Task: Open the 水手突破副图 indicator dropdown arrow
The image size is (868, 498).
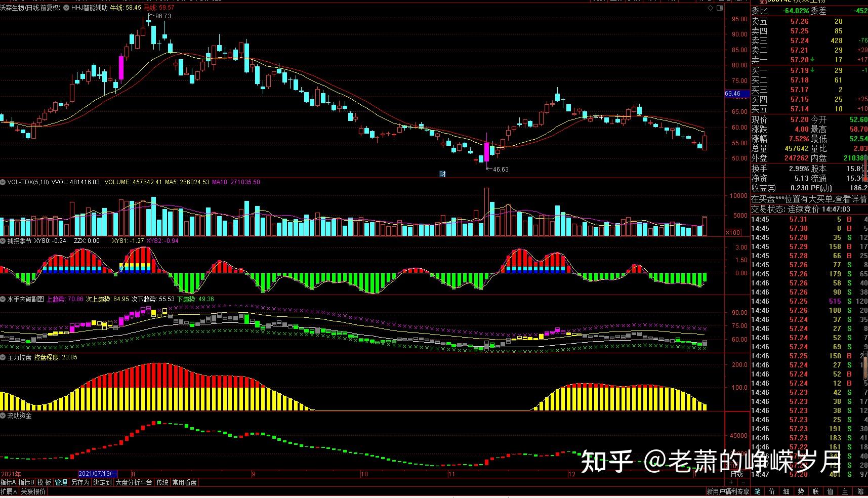Action: click(3, 299)
